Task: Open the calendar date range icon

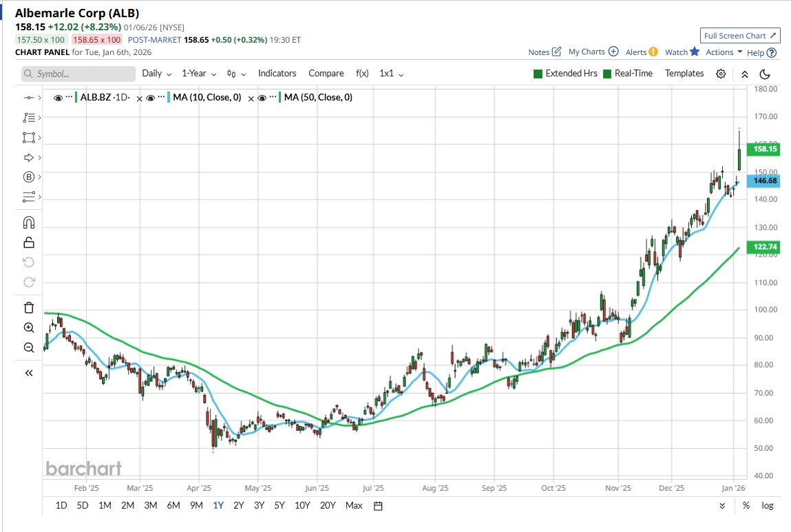Action: point(378,506)
